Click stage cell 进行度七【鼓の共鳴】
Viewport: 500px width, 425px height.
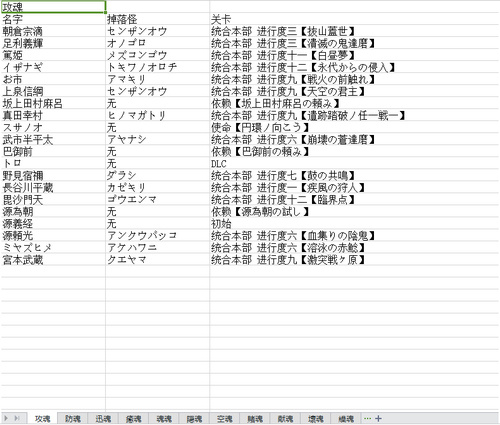(x=355, y=175)
